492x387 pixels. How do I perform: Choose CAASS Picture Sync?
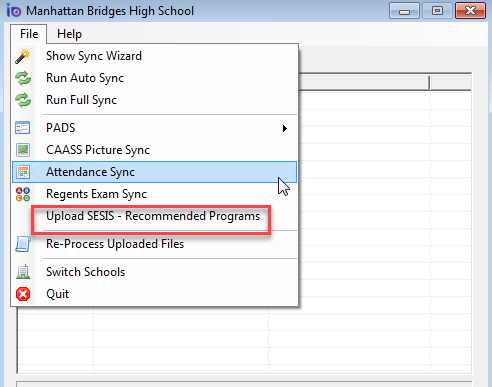click(x=154, y=150)
